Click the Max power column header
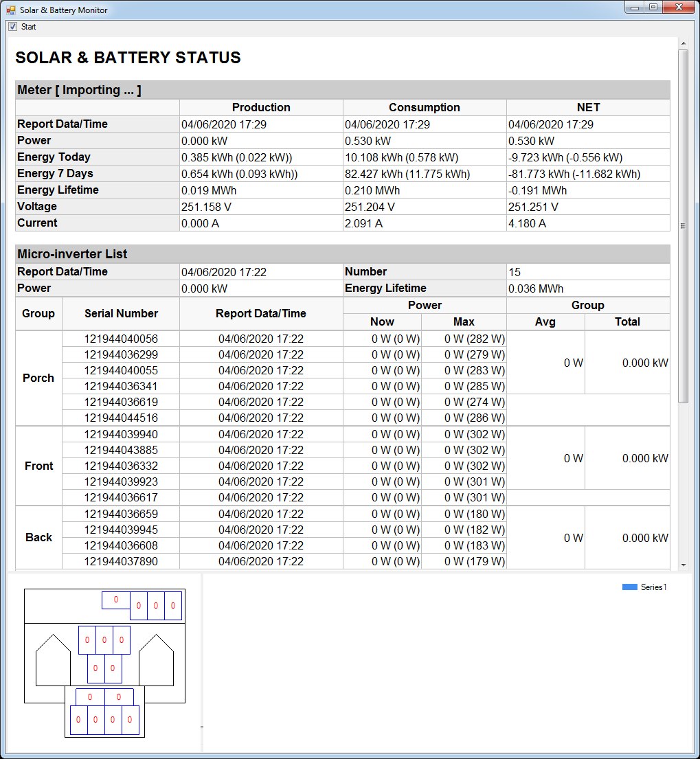Viewport: 700px width, 759px height. tap(464, 322)
